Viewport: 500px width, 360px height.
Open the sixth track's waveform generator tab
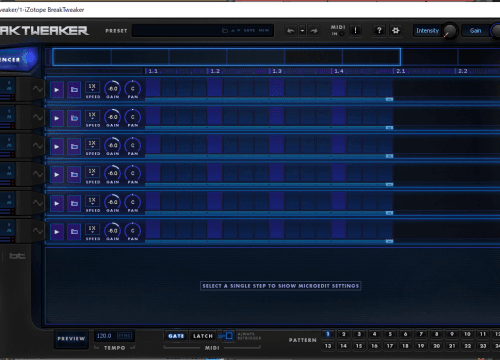pos(38,231)
